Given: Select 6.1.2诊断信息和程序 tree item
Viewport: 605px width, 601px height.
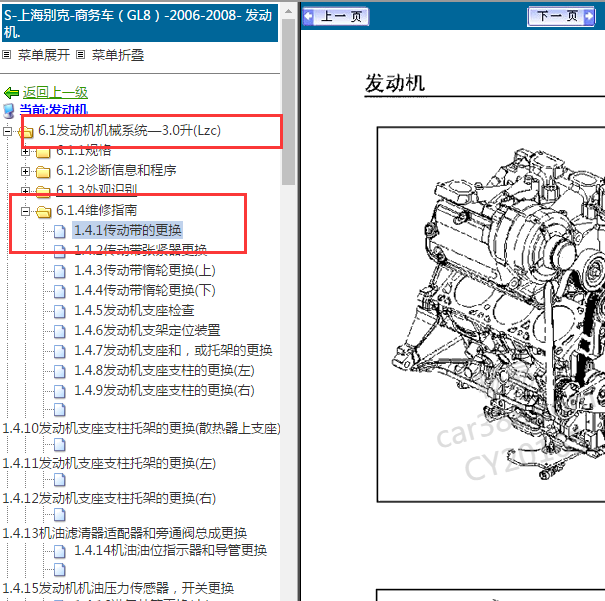Looking at the screenshot, I should 116,170.
